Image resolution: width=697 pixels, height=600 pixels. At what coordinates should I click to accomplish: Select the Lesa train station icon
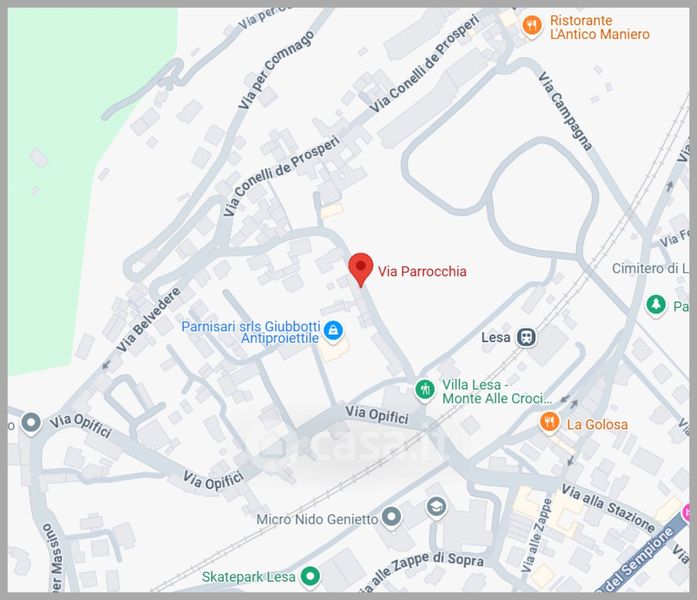tap(526, 337)
